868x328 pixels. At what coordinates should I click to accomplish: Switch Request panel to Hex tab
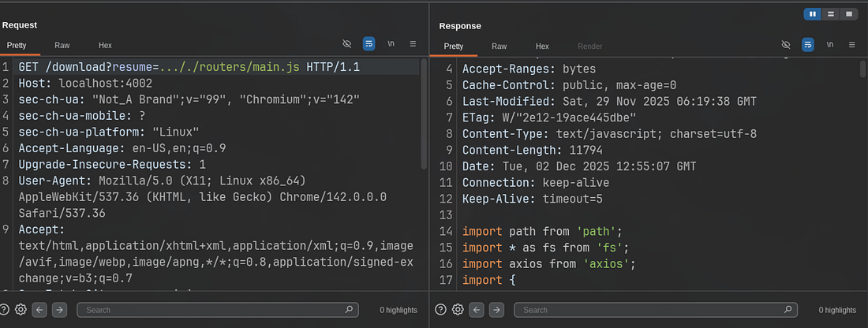(105, 46)
